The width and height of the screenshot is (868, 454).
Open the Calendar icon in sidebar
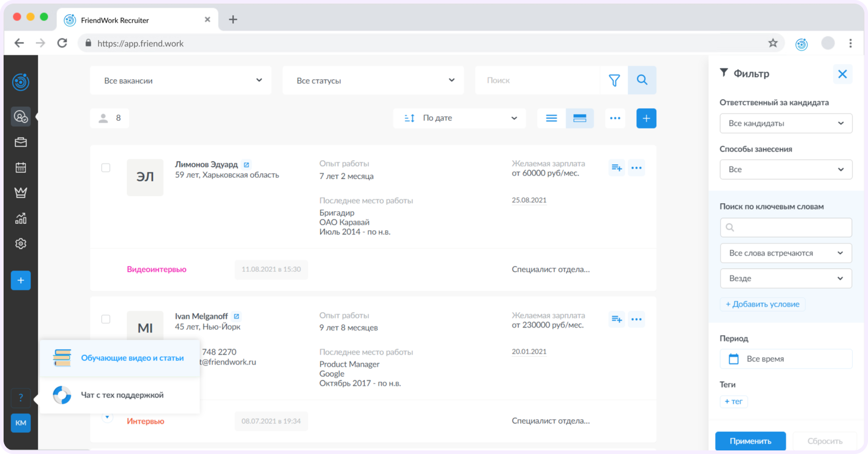pos(21,167)
